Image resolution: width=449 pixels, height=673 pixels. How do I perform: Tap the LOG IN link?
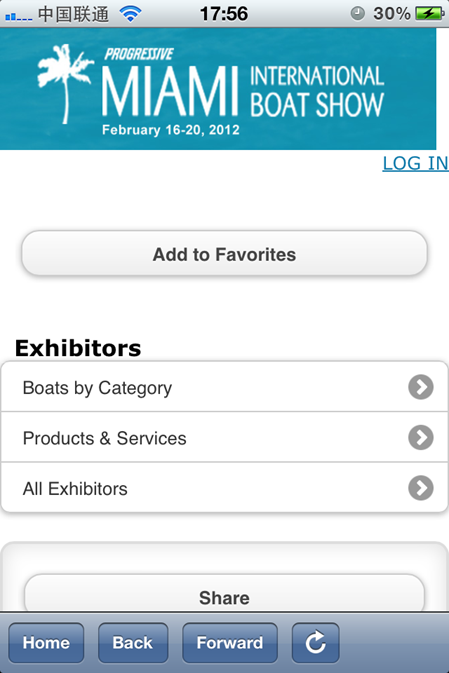click(x=416, y=164)
